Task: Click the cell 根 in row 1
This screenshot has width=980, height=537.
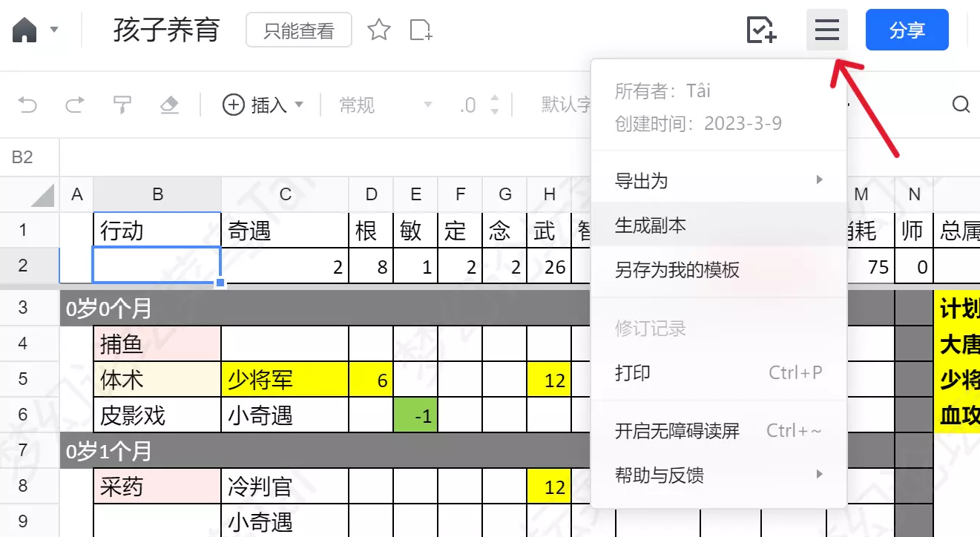Action: coord(371,230)
